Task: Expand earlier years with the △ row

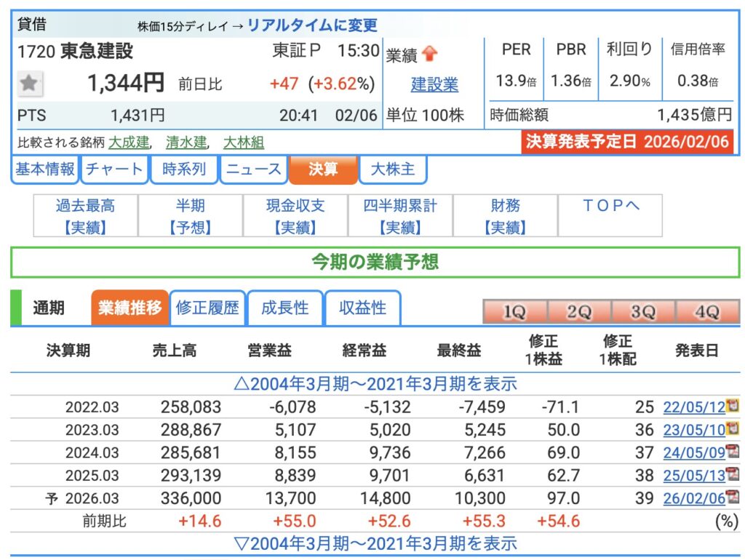Action: click(375, 383)
